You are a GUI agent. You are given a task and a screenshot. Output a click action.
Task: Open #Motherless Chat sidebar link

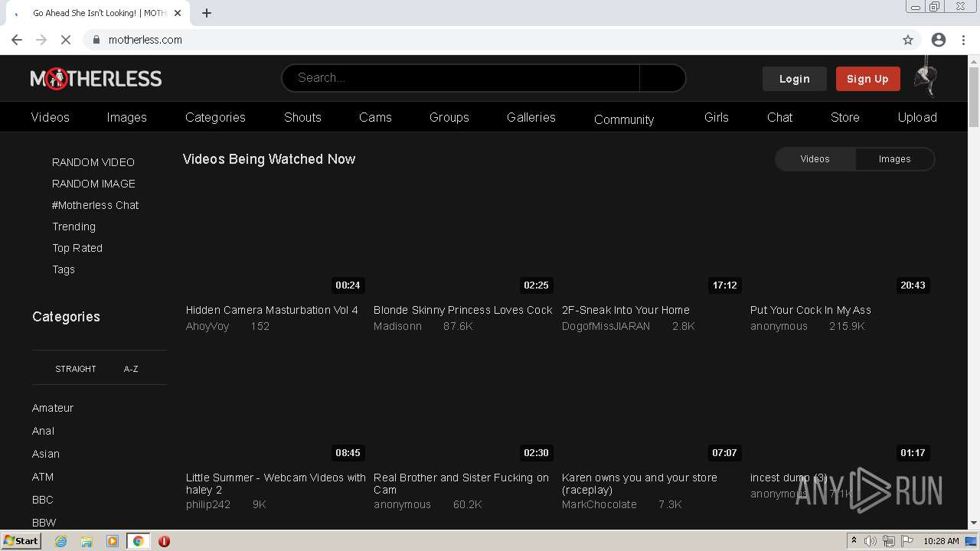pyautogui.click(x=96, y=205)
